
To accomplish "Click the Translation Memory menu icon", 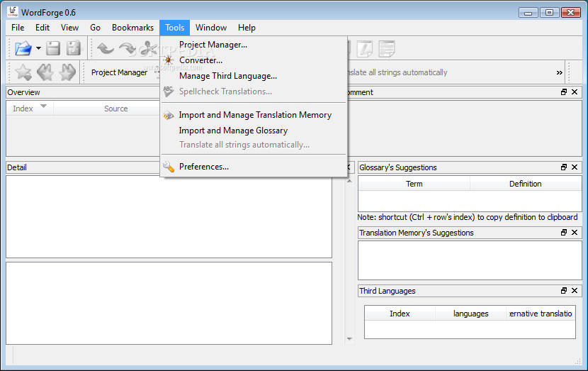I will 169,116.
